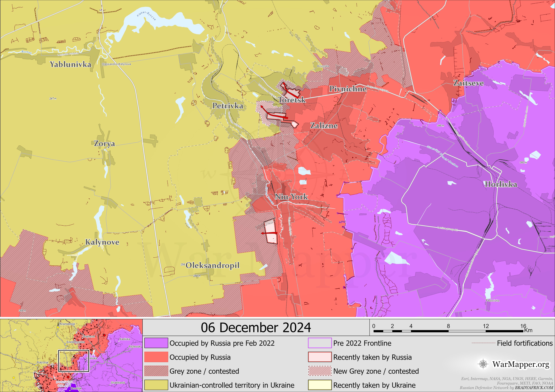
Task: Click the BRADYAFRICK.COM credit link
Action: pos(534,388)
